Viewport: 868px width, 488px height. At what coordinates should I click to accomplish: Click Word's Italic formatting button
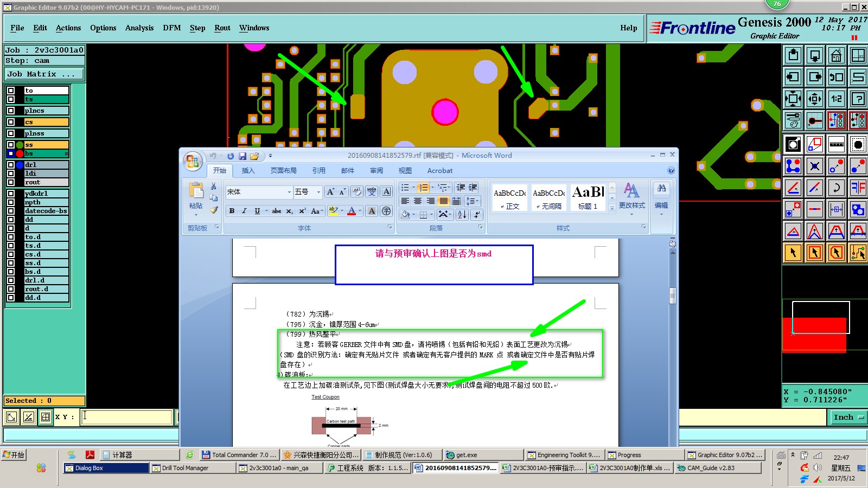(244, 211)
